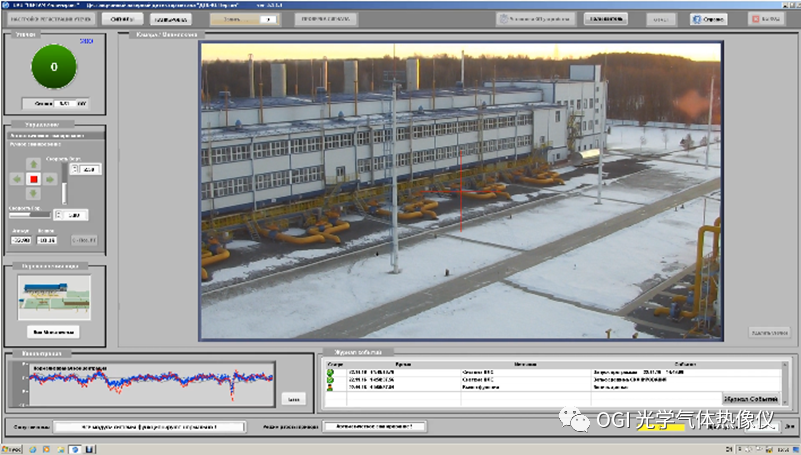Click the event log vertical scrollbar
The width and height of the screenshot is (801, 455).
[x=786, y=383]
